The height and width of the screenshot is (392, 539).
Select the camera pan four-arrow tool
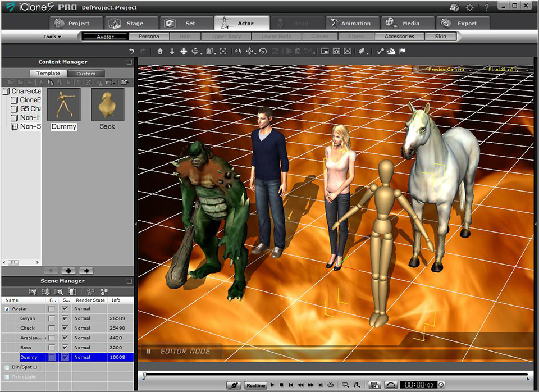184,51
